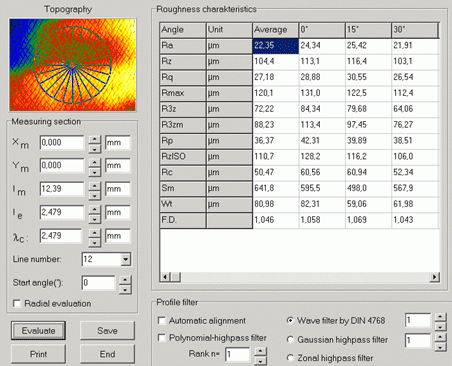
Task: Click the Print button
Action: click(38, 354)
